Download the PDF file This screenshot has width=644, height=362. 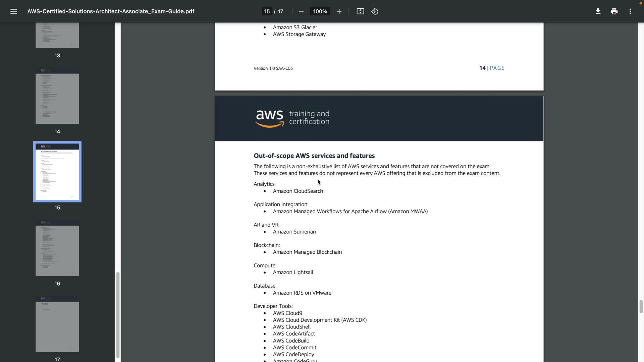click(x=598, y=11)
